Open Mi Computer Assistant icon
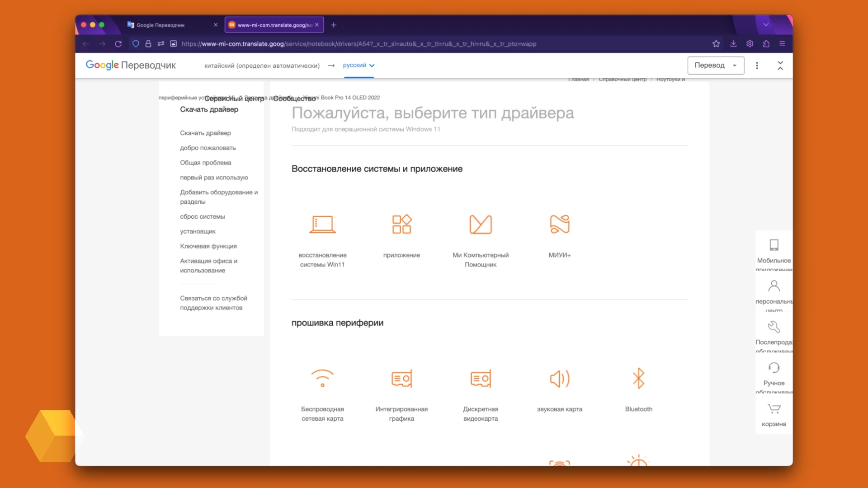The height and width of the screenshot is (488, 868). [481, 225]
